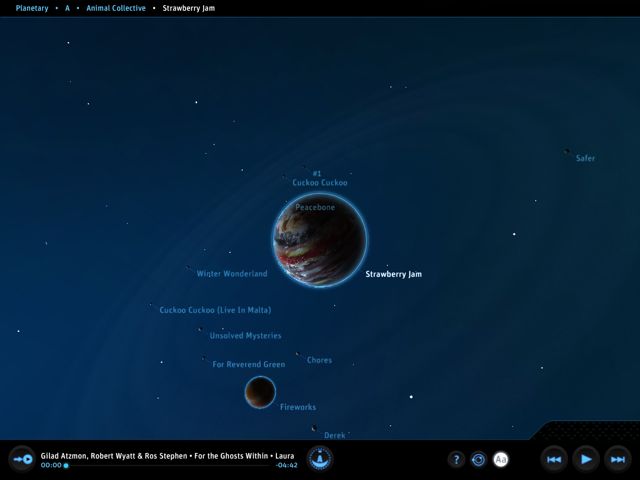
Task: Select the Strawberry Jam album planet
Action: pyautogui.click(x=320, y=240)
